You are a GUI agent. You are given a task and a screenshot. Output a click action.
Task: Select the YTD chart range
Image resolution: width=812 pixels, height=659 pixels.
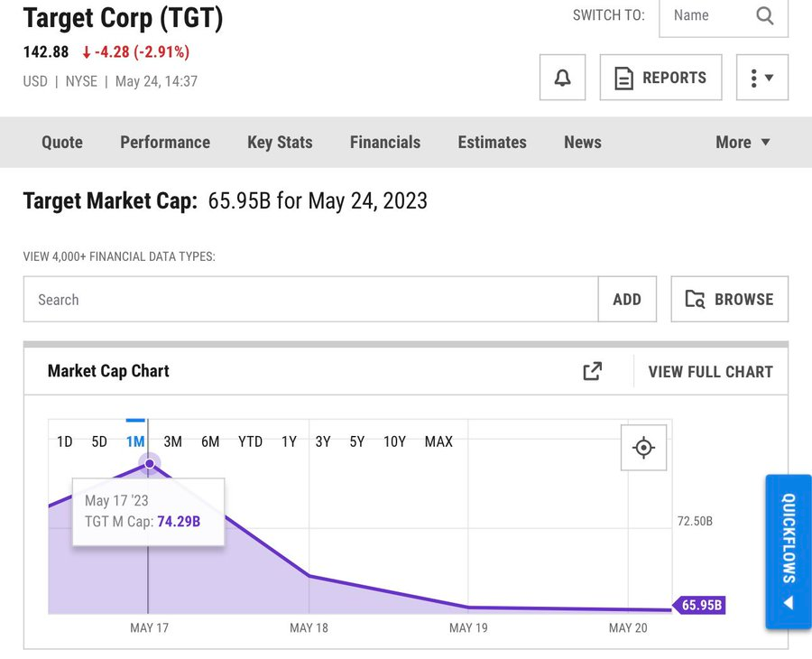(250, 441)
